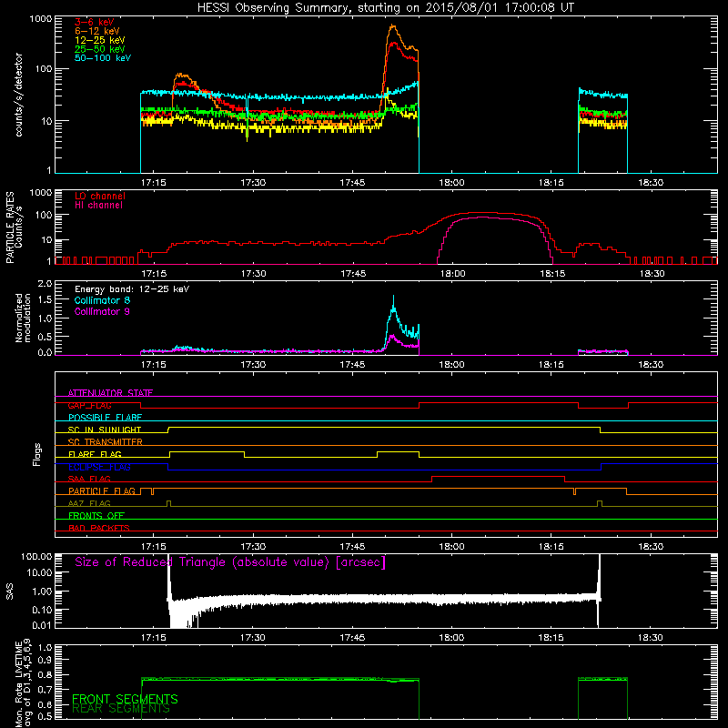Click the second raised FLARE_FLAG segment near 17:50
This screenshot has height=728, width=728.
point(398,451)
